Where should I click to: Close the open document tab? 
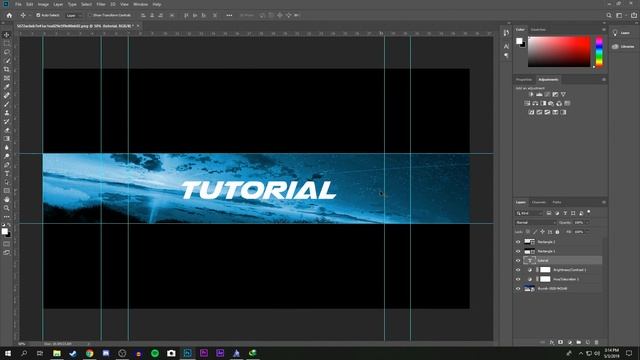138,26
